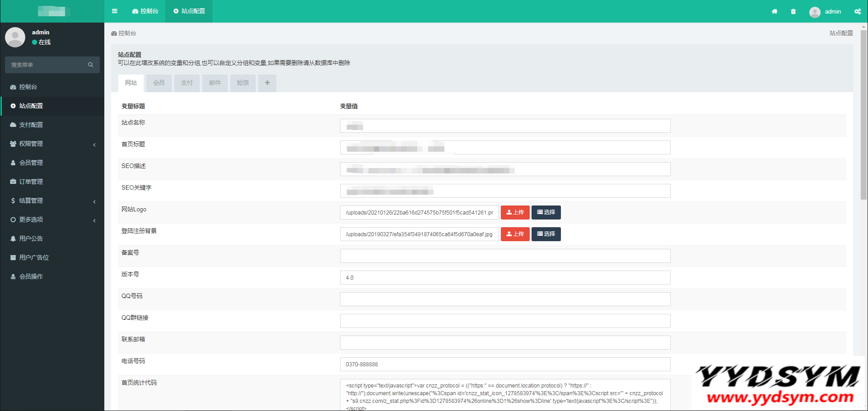The width and height of the screenshot is (868, 411).
Task: Click 选择 button for 登陆注册背景
Action: coord(546,234)
